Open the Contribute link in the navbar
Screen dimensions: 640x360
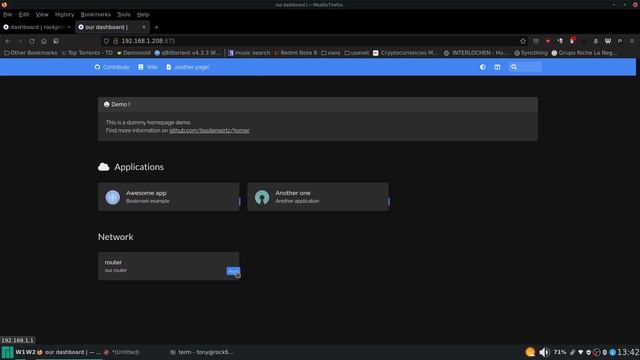pyautogui.click(x=112, y=67)
